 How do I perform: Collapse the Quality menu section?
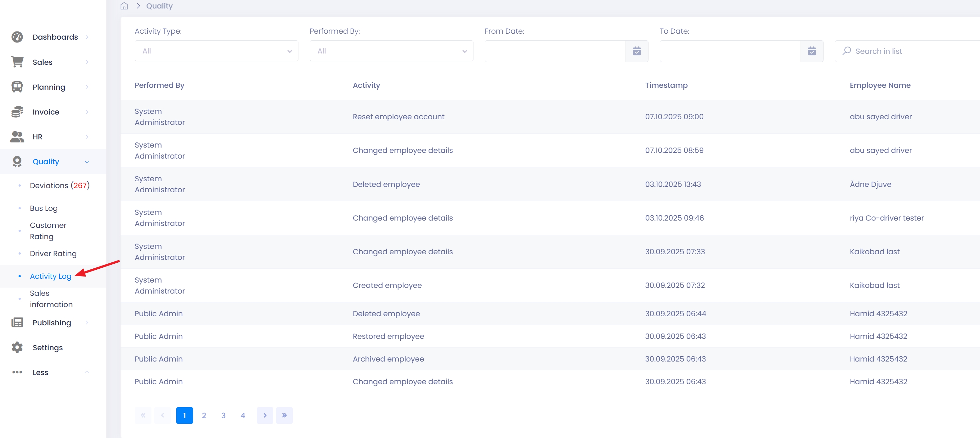click(87, 162)
